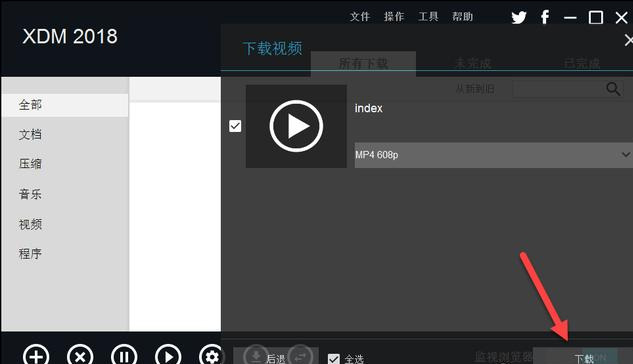The height and width of the screenshot is (364, 633).
Task: Select the 视频 category in sidebar
Action: point(30,224)
